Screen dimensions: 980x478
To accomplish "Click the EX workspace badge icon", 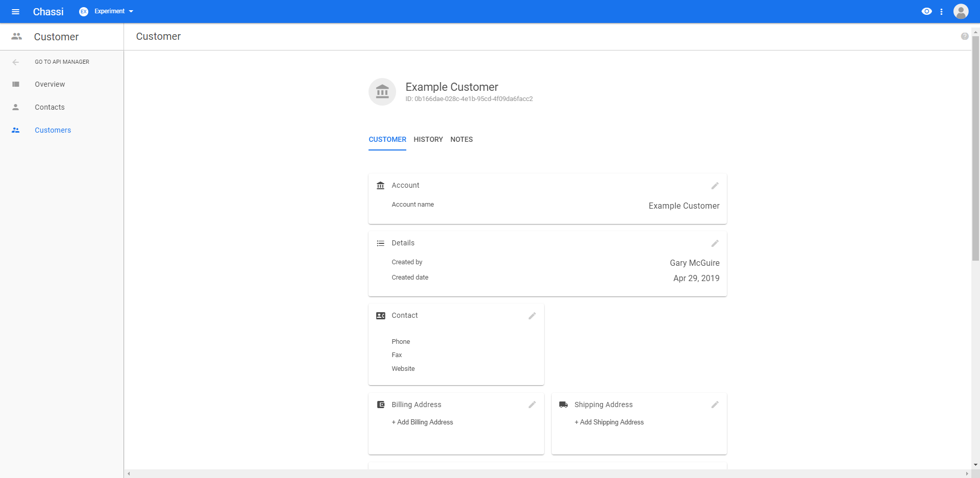I will (84, 11).
